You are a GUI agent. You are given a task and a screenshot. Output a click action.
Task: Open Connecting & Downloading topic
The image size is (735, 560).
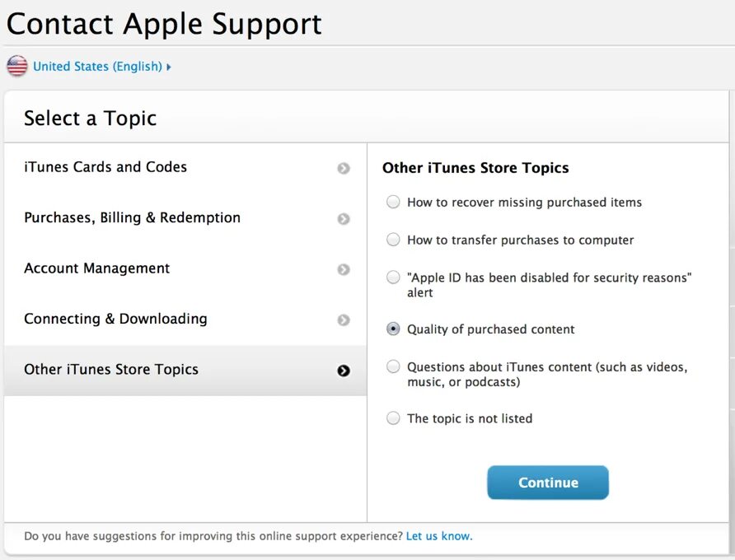pos(185,320)
